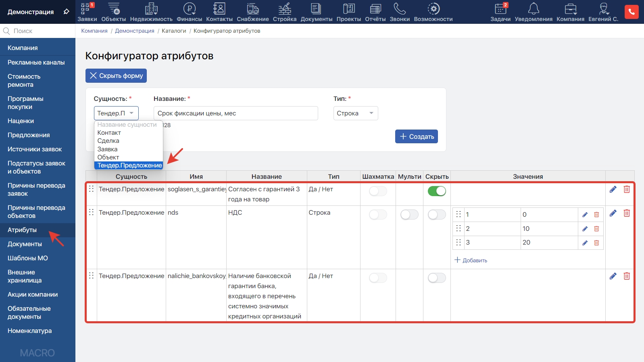The width and height of the screenshot is (644, 362).
Task: Choose Тендер.Предложение in the entity list
Action: tap(129, 165)
